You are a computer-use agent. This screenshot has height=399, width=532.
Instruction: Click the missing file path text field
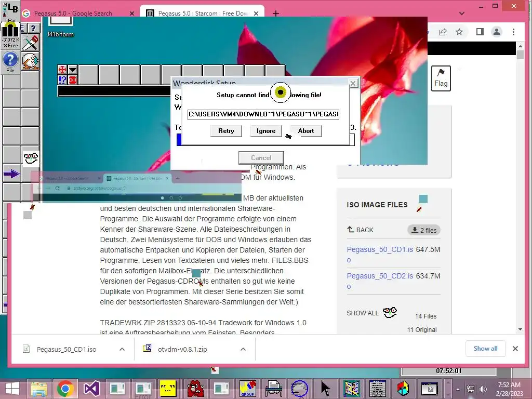[x=263, y=114]
